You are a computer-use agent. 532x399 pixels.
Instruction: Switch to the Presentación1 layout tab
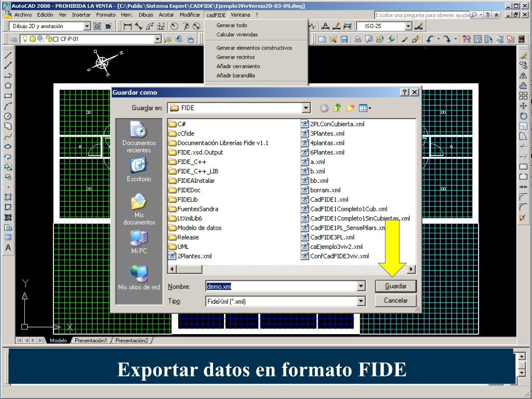coord(91,340)
